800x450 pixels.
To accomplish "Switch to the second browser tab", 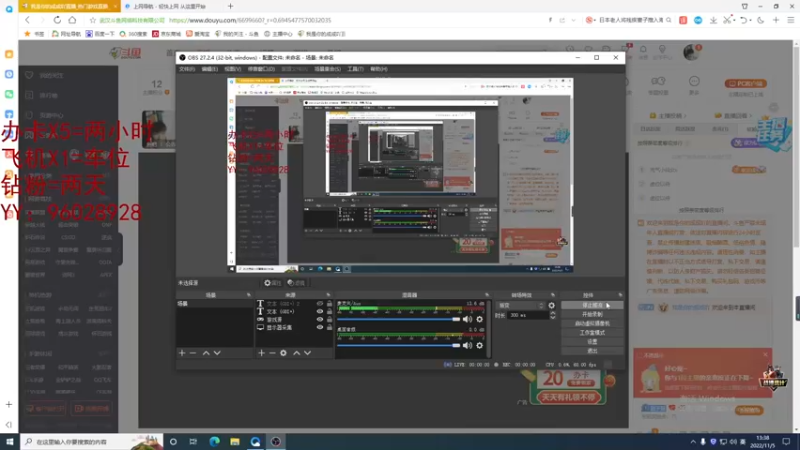I will click(168, 7).
